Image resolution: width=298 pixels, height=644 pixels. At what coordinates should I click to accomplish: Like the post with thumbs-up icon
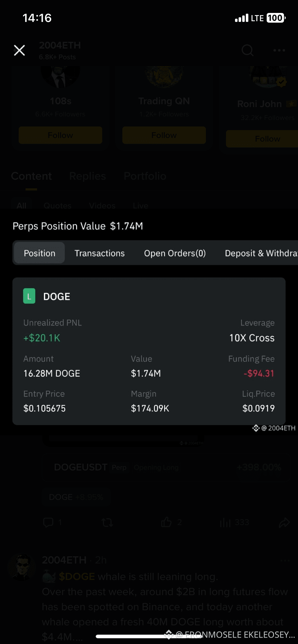click(x=166, y=522)
